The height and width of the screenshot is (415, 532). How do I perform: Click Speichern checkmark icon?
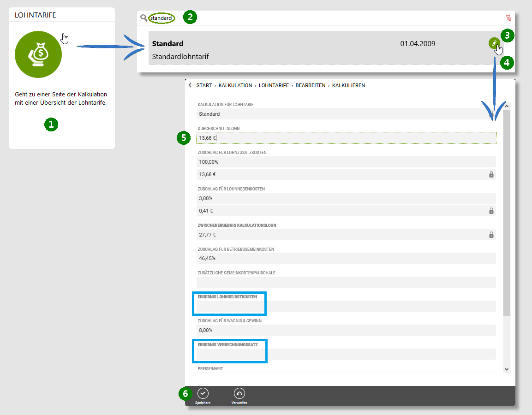tap(203, 393)
